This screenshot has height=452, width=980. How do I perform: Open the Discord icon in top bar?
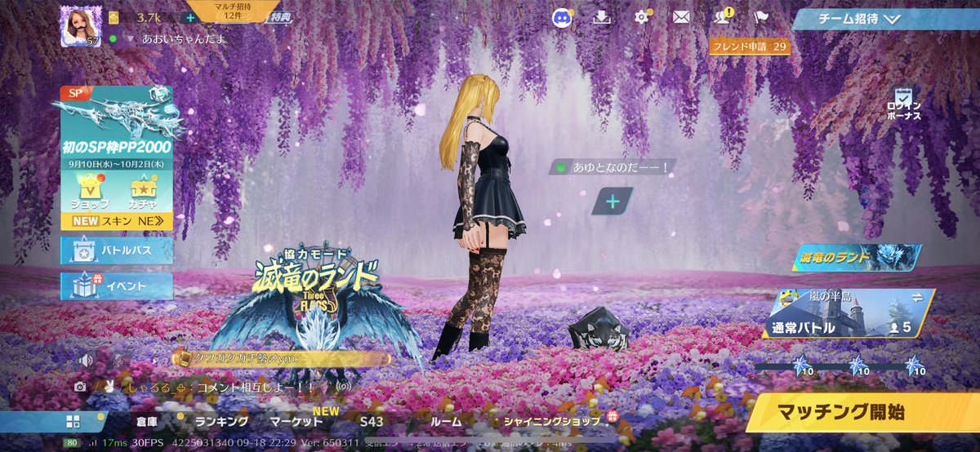pyautogui.click(x=560, y=18)
